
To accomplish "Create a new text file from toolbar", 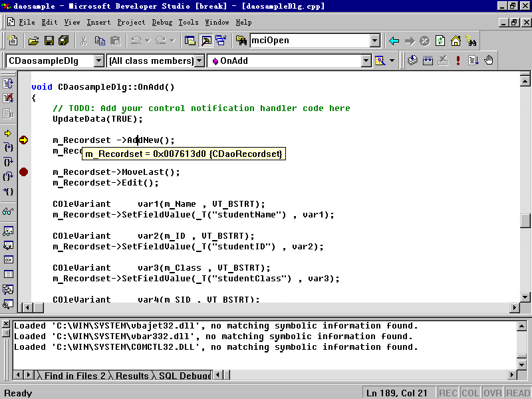I will [13, 41].
